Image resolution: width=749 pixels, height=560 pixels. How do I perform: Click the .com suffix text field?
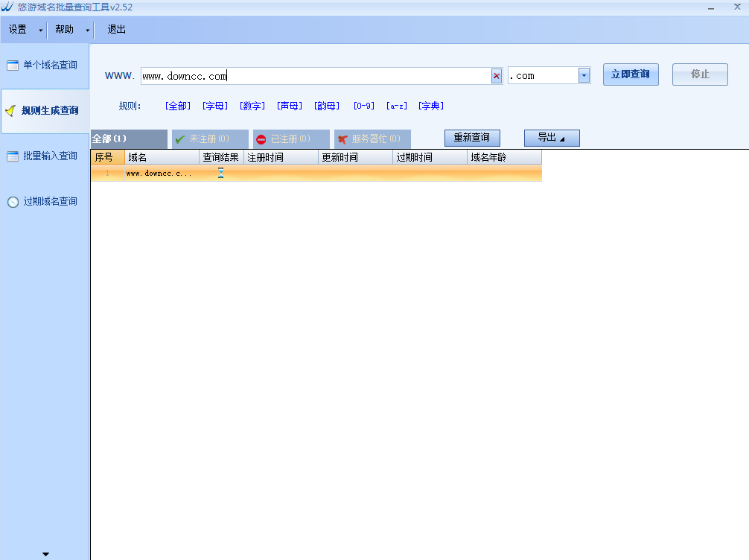tap(543, 75)
